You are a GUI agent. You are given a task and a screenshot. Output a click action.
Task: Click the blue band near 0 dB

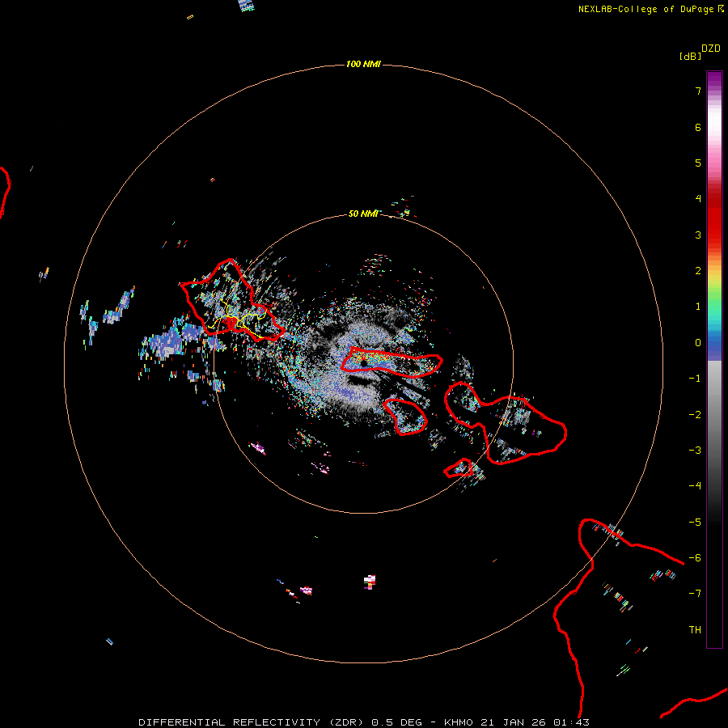tap(714, 346)
